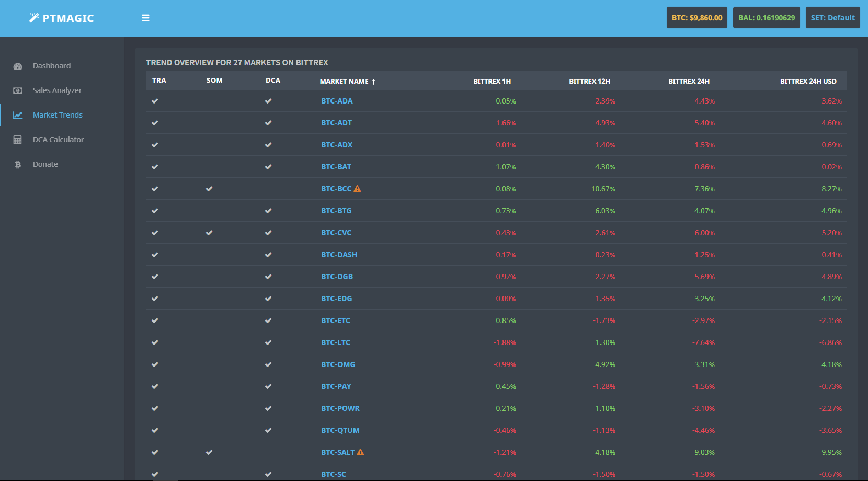Open the Dashboard menu item
The image size is (868, 481).
(52, 66)
